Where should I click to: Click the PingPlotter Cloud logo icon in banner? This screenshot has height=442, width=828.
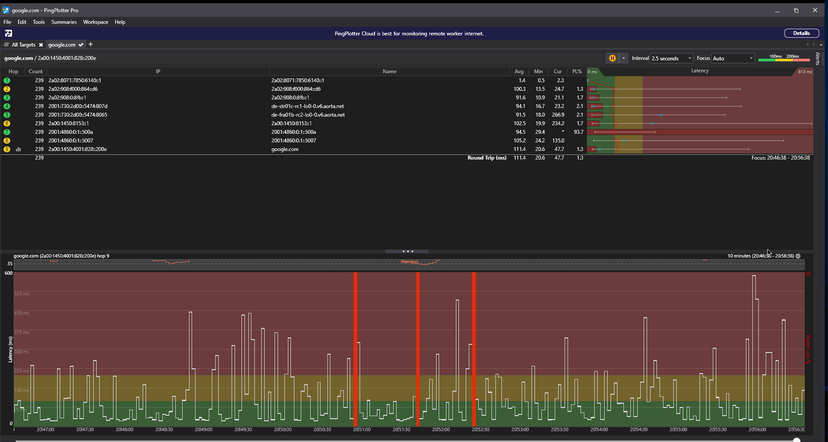pyautogui.click(x=9, y=33)
